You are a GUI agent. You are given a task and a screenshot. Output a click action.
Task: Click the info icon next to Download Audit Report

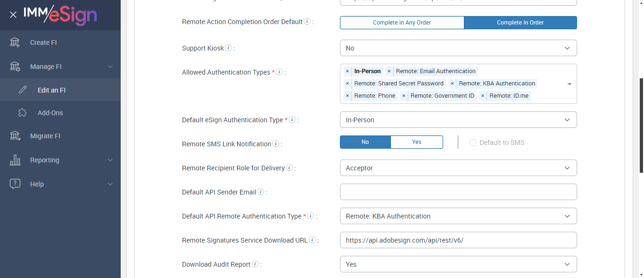point(255,264)
